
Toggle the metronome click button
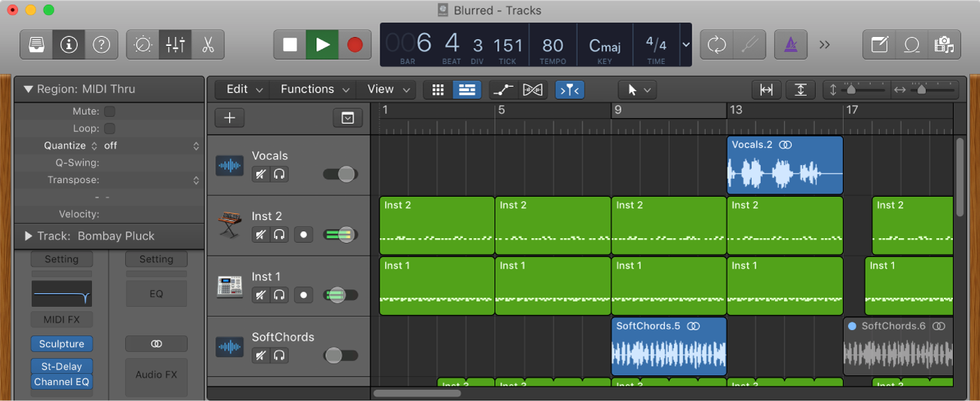[x=790, y=45]
